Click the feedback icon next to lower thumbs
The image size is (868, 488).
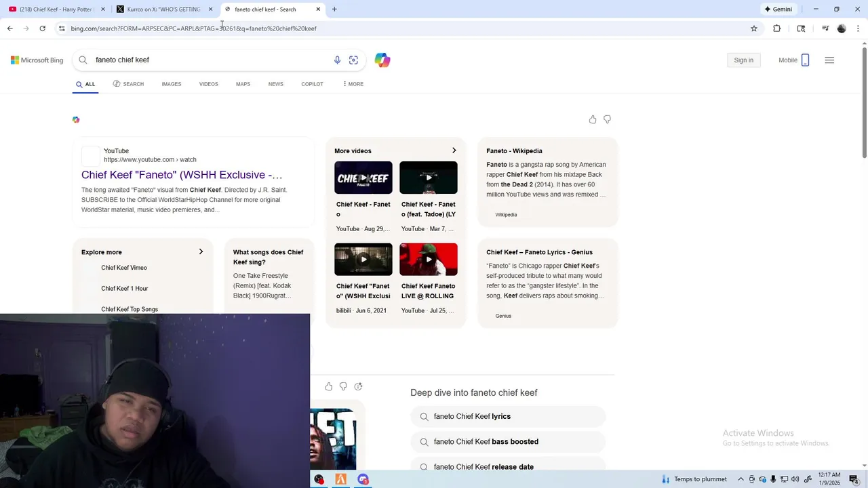pyautogui.click(x=358, y=386)
